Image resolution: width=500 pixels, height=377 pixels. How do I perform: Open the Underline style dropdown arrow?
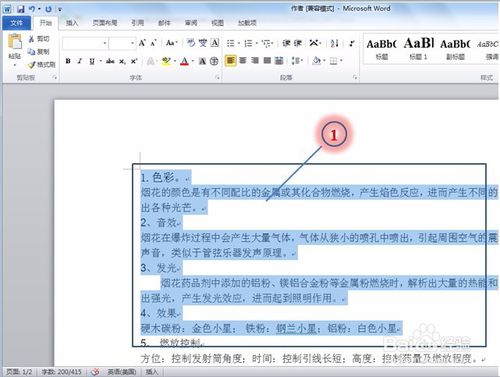[100, 61]
